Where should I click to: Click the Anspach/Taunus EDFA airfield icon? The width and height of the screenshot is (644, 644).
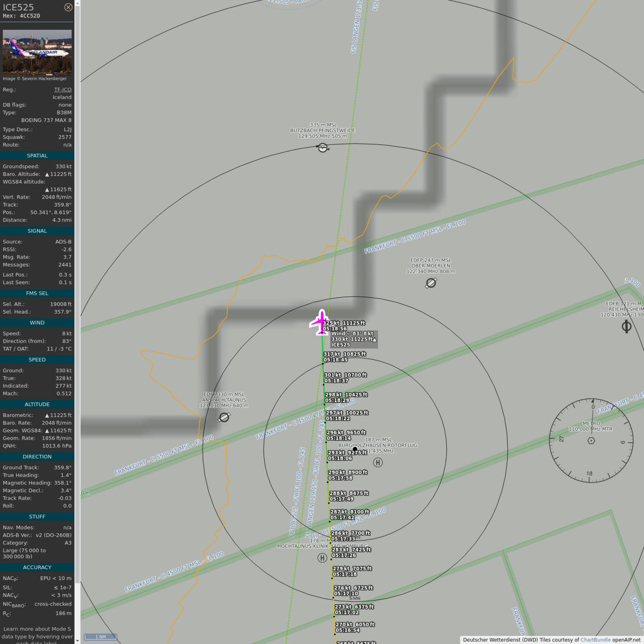[x=224, y=417]
